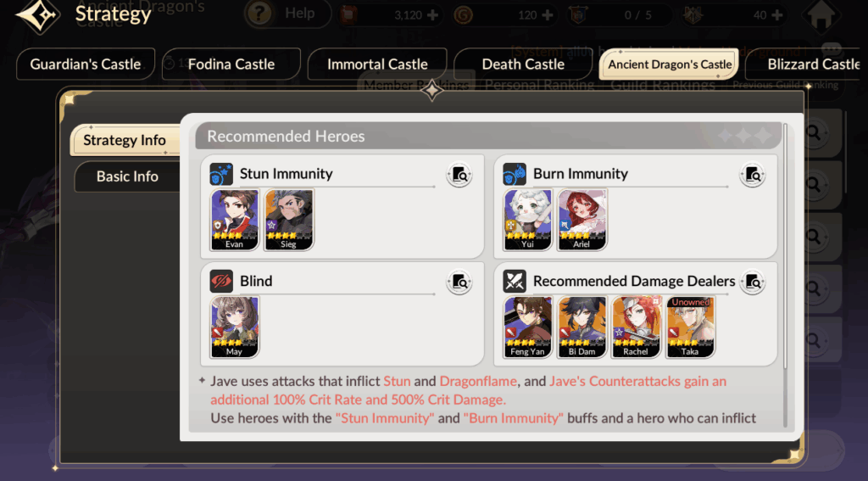Open Blind hero search icon
Viewport: 868px width, 481px height.
point(459,282)
